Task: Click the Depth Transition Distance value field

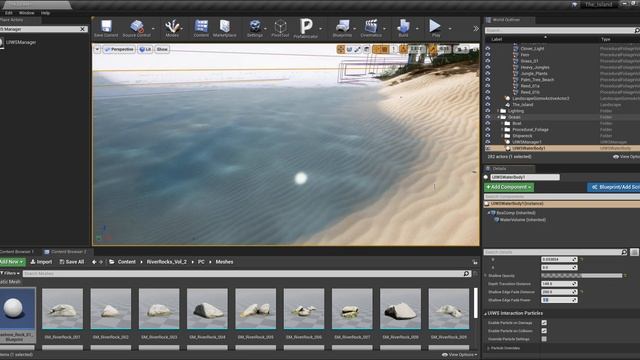Action: click(x=559, y=284)
